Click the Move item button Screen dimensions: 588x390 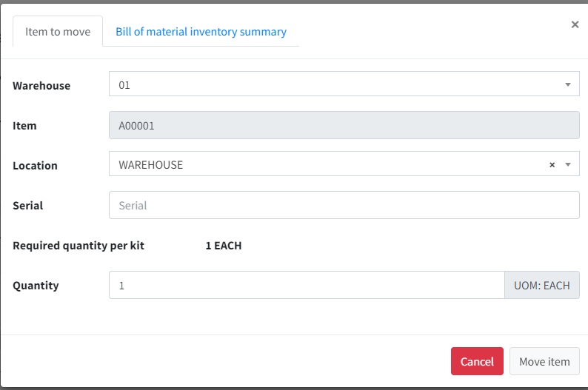click(544, 361)
